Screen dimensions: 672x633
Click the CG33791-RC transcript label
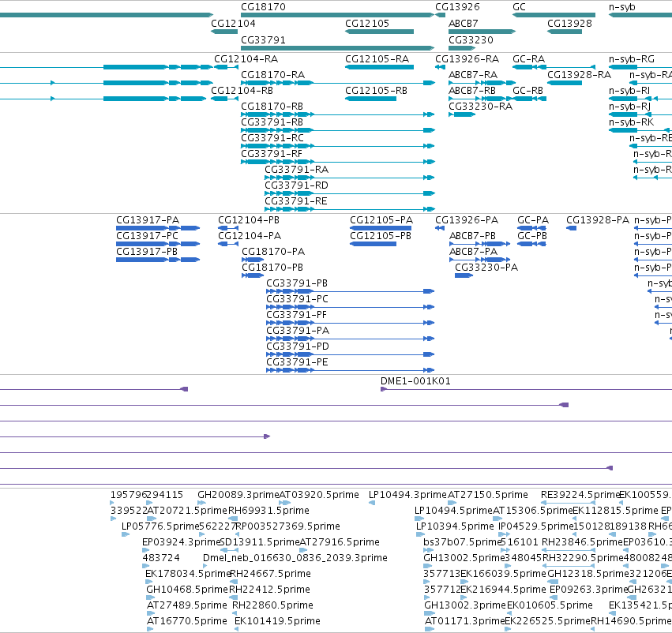coord(272,138)
